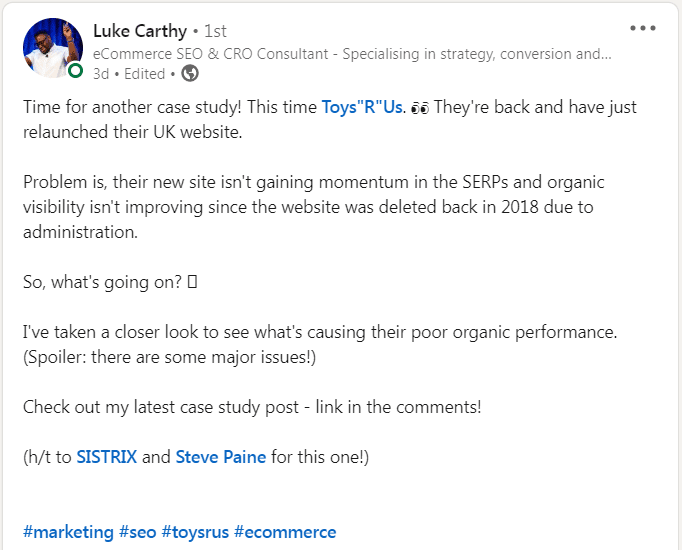682x550 pixels.
Task: Click the eCommerce SEO & CRO Consultant headline
Action: pos(352,54)
